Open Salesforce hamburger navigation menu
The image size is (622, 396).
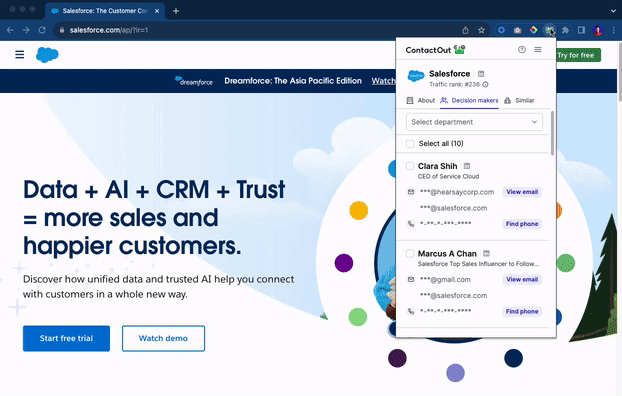tap(19, 54)
